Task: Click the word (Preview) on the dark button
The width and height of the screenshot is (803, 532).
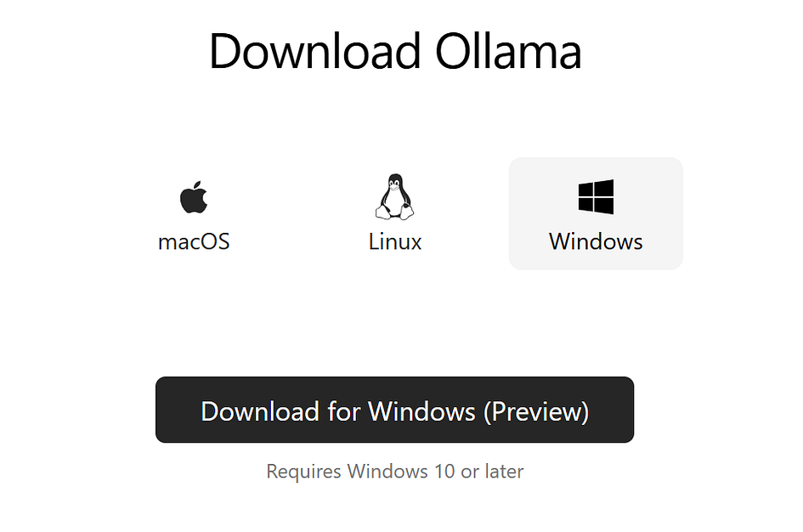Action: pos(536,411)
